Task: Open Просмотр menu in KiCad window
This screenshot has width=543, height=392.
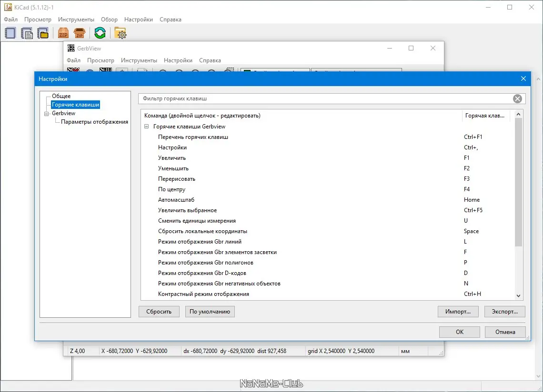Action: click(38, 20)
